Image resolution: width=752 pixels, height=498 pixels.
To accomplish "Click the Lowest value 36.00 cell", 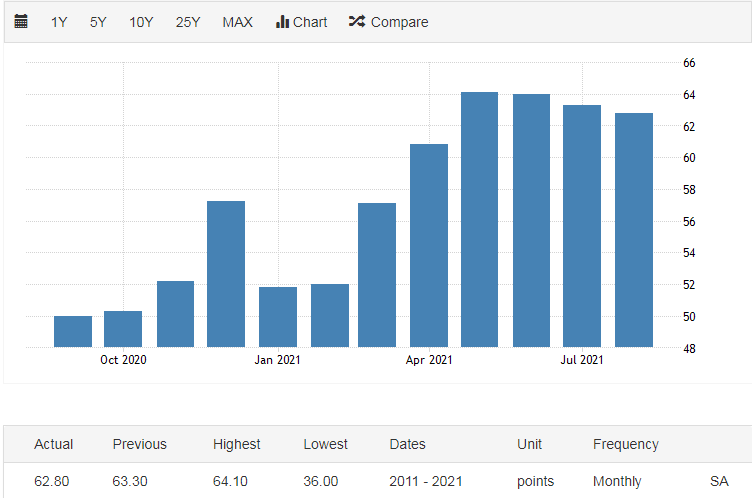I will (321, 481).
